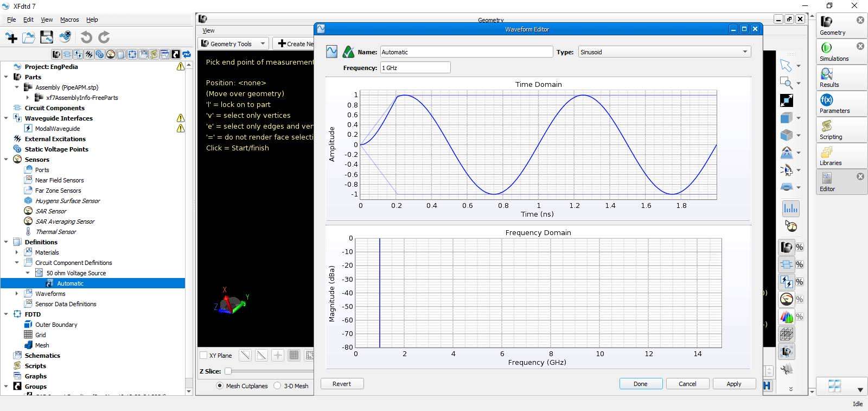Expand the Waveforms tree node
The width and height of the screenshot is (868, 411).
pyautogui.click(x=17, y=294)
